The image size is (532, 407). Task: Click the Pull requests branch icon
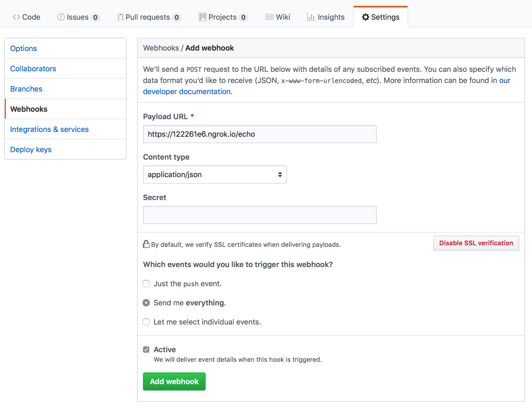(x=120, y=17)
